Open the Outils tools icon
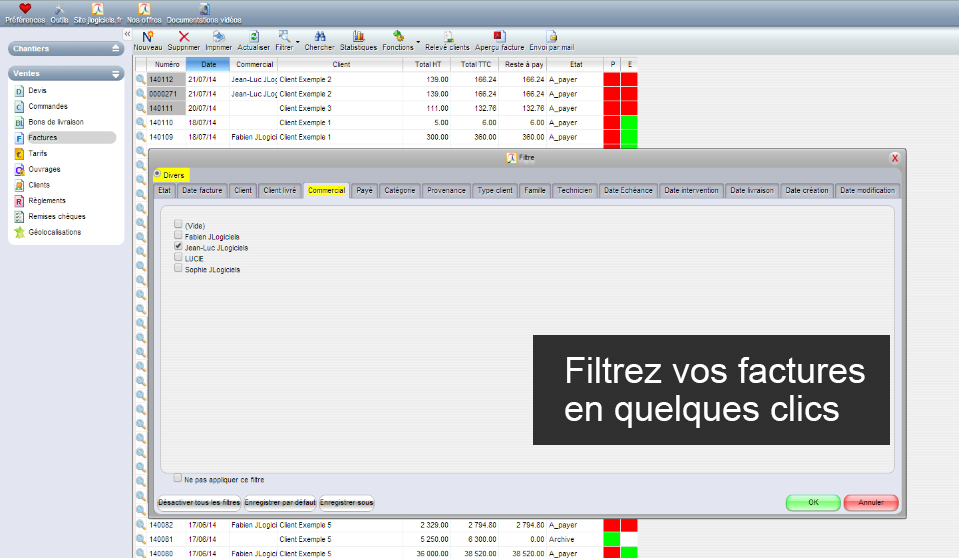The width and height of the screenshot is (959, 558). 59,9
